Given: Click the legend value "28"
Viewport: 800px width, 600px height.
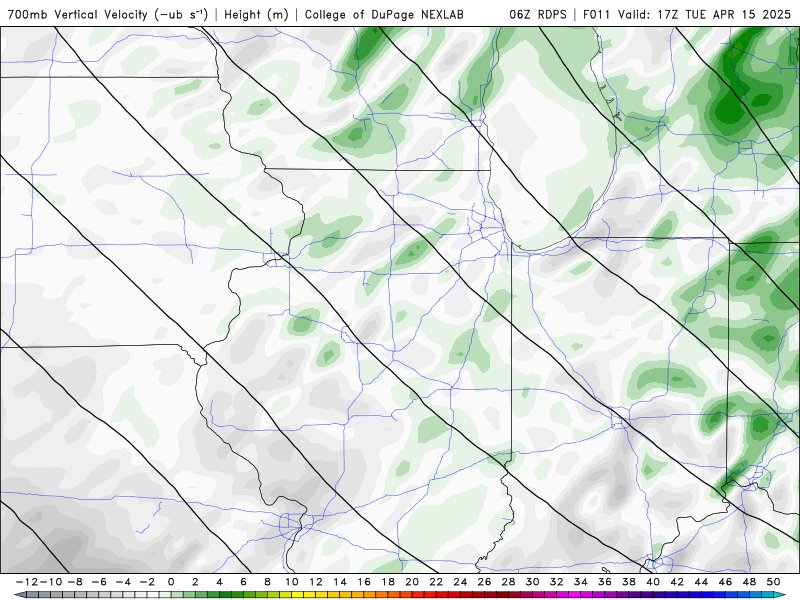Looking at the screenshot, I should (x=508, y=582).
